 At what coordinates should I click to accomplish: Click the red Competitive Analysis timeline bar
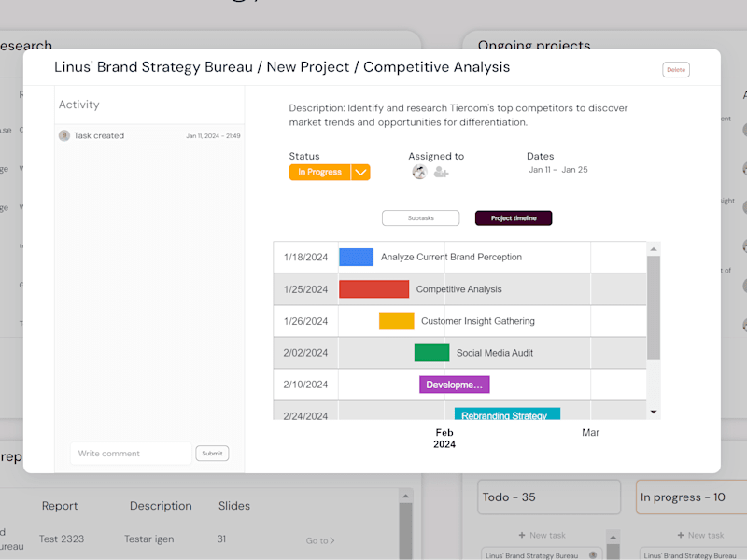coord(374,289)
